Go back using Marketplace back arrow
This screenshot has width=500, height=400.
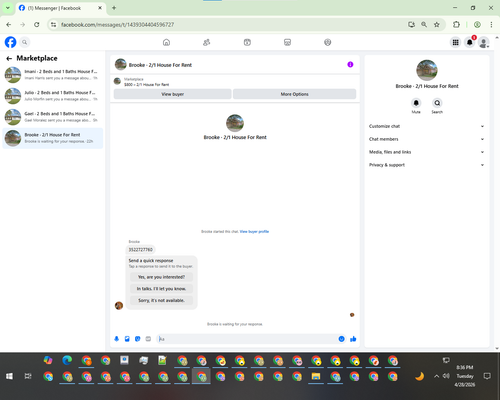click(9, 59)
